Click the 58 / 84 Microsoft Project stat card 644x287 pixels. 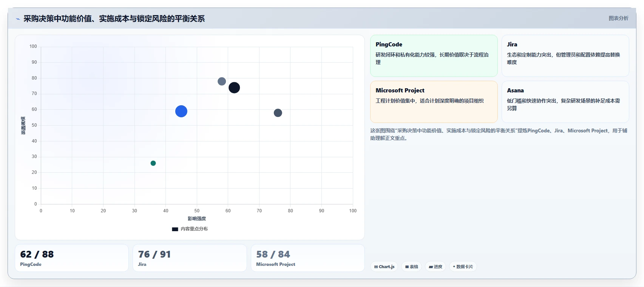point(308,258)
